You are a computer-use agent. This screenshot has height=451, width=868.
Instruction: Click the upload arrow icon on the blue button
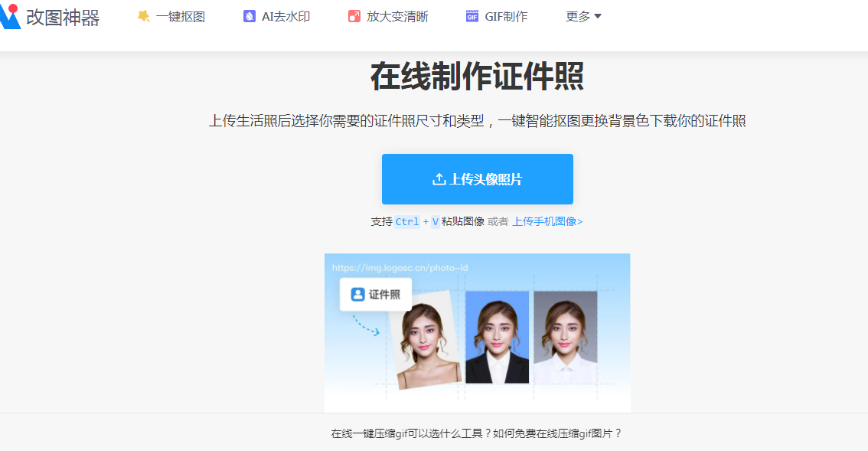(439, 179)
